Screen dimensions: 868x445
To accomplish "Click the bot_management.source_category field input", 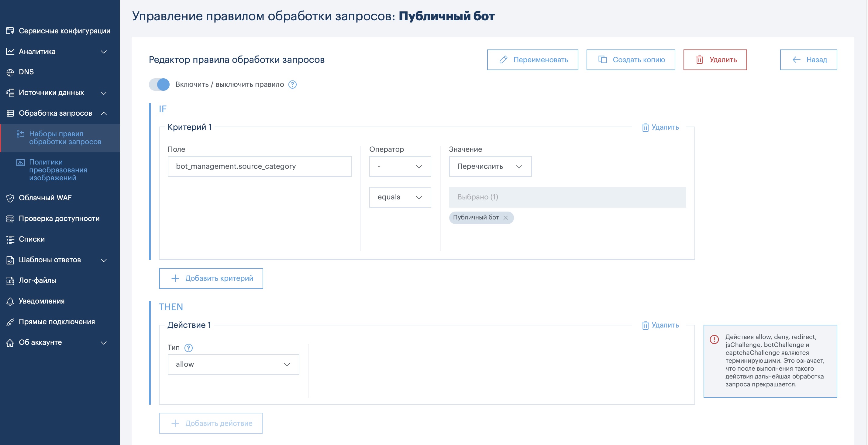I will point(259,166).
